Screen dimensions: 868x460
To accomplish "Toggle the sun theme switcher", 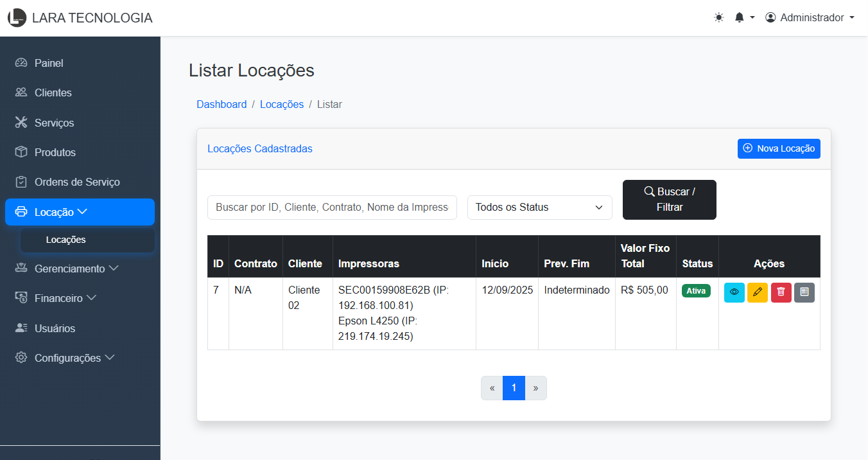I will [718, 18].
